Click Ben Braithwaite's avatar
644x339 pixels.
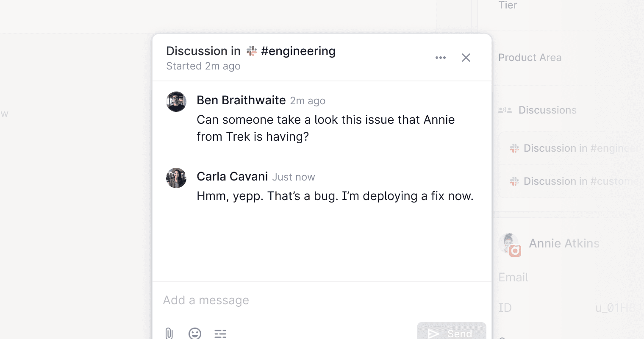(x=176, y=102)
